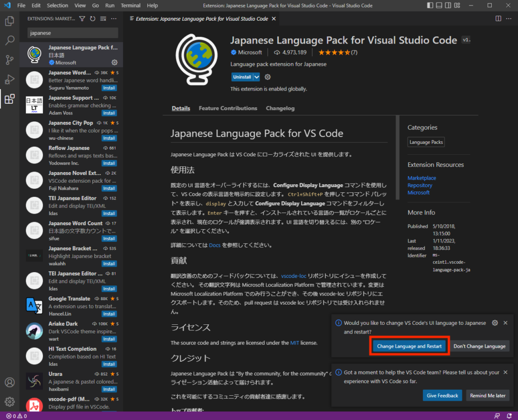Refresh the extensions list
Viewport: 518px width, 420px height.
[93, 19]
